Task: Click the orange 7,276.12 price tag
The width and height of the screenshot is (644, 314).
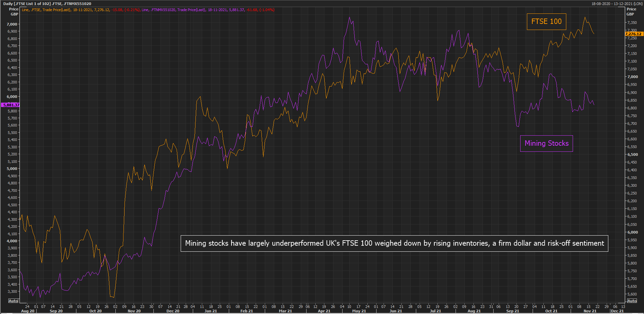Action: (634, 34)
